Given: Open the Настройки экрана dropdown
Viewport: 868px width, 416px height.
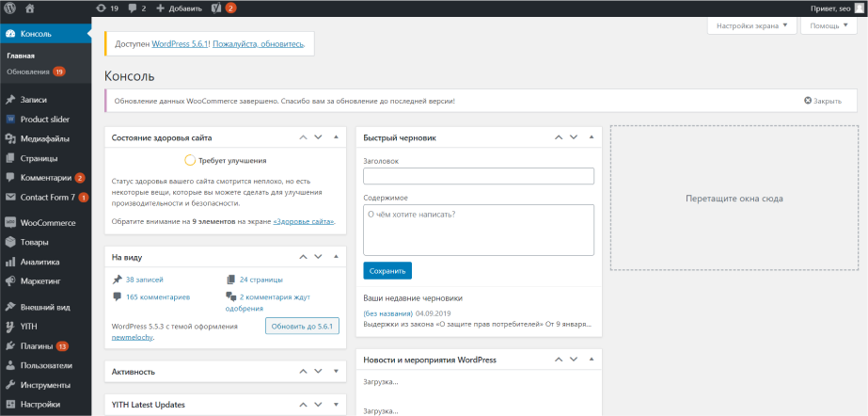Looking at the screenshot, I should [751, 25].
